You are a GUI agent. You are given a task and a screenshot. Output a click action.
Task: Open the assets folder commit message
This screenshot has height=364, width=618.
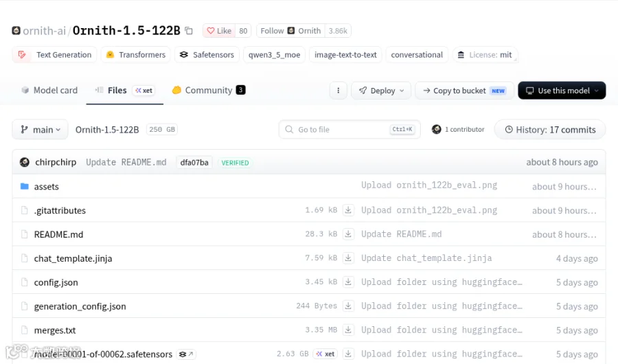pos(429,185)
